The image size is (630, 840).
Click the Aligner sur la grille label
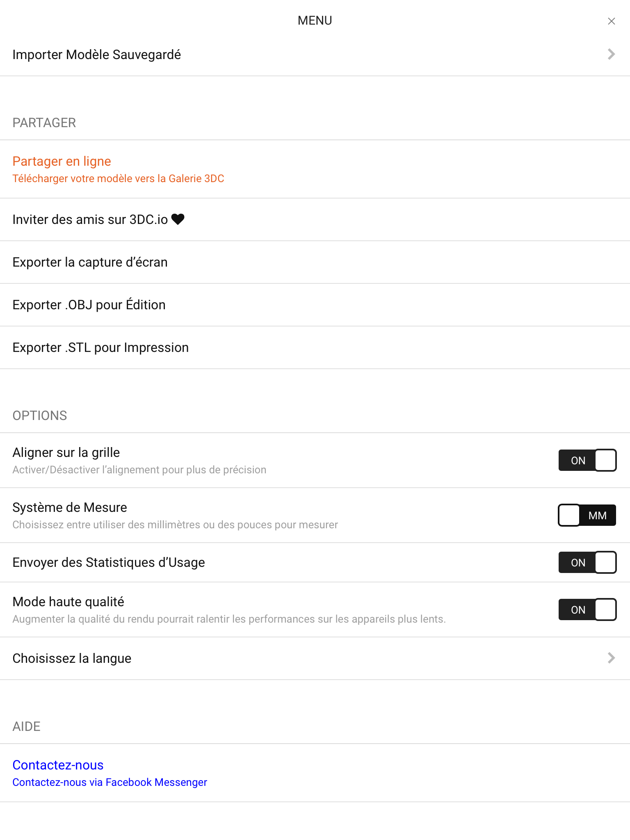66,452
